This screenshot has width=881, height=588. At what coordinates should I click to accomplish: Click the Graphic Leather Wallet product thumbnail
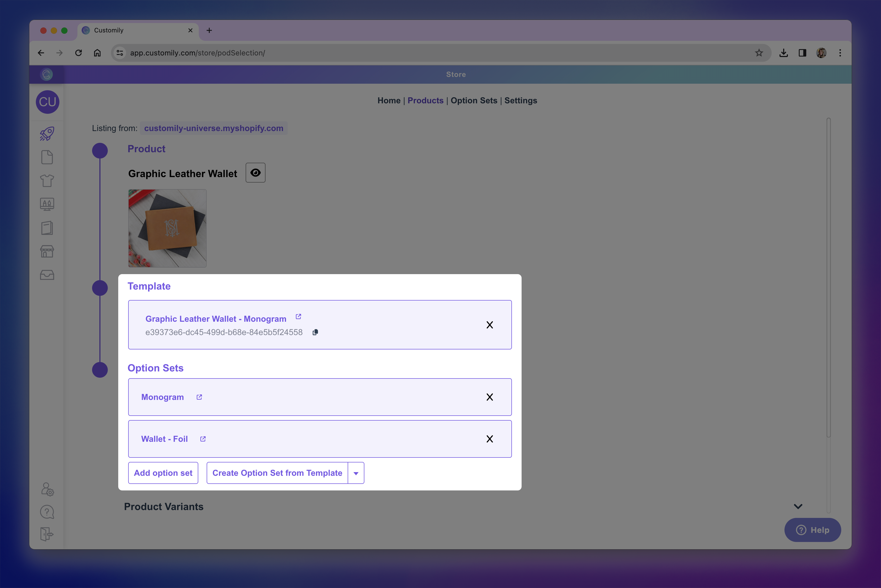pos(167,228)
